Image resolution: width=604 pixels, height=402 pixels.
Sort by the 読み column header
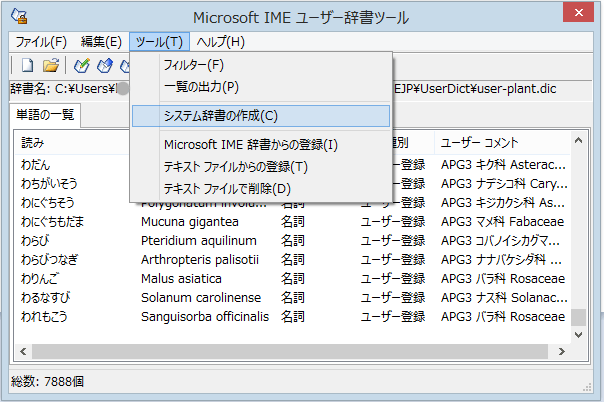click(71, 143)
